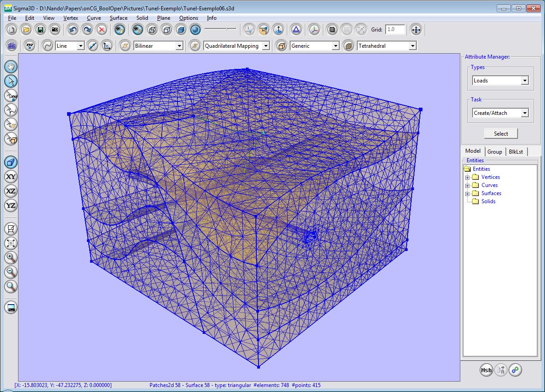Click the red X delete icon
Viewport: 545px width, 392px height.
click(x=102, y=30)
